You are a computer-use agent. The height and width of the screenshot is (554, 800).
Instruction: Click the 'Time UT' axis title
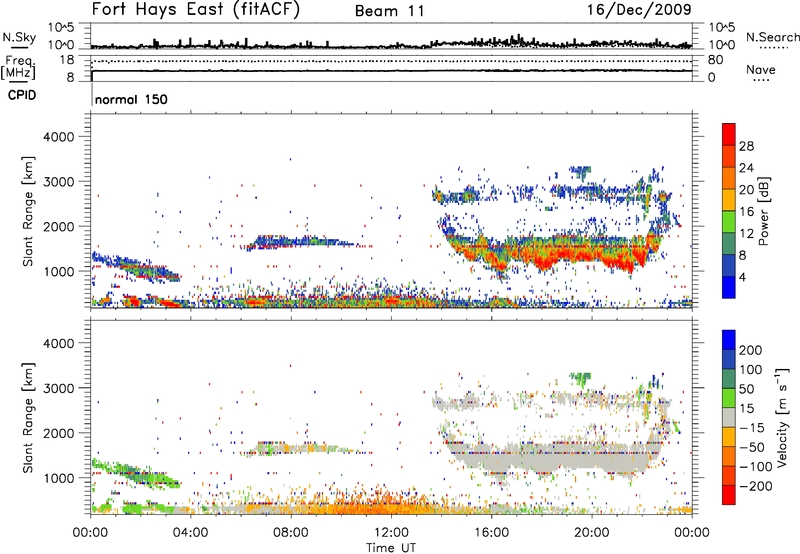391,548
